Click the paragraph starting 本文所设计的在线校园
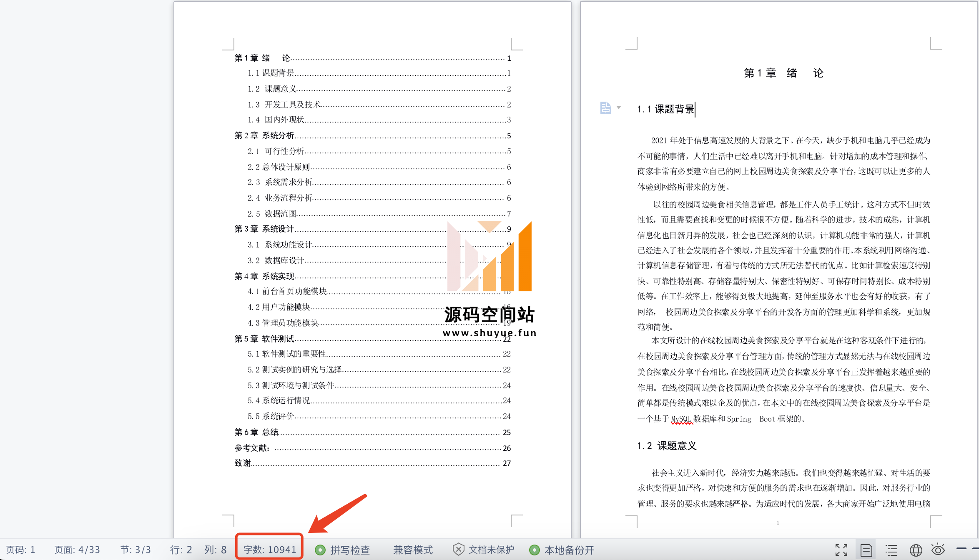 tap(784, 380)
